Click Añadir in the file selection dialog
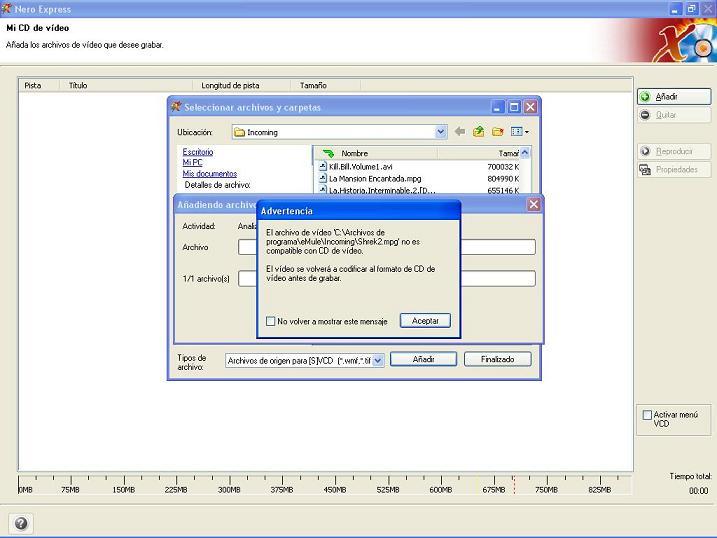This screenshot has width=717, height=538. point(423,359)
